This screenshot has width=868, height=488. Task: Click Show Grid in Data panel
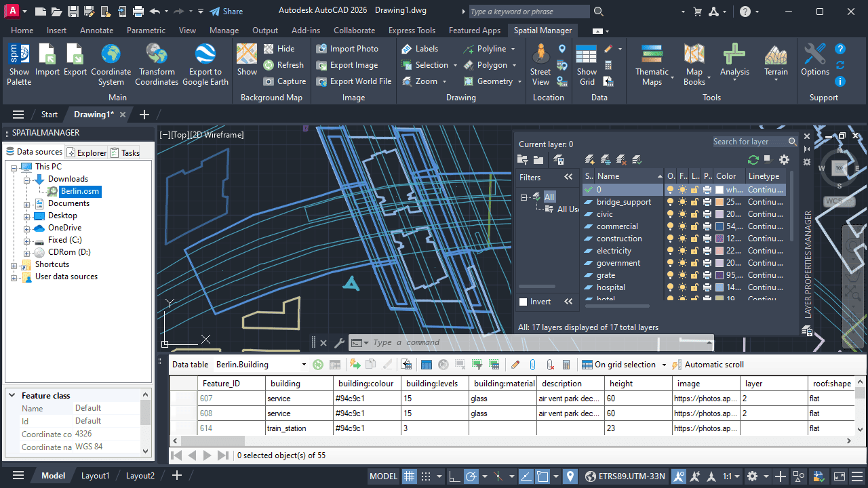tap(587, 64)
